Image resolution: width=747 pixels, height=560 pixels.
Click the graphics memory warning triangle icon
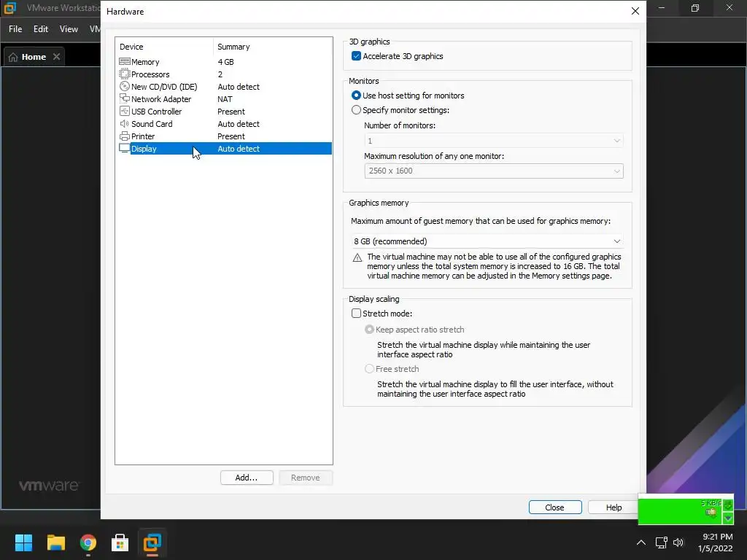pos(357,257)
